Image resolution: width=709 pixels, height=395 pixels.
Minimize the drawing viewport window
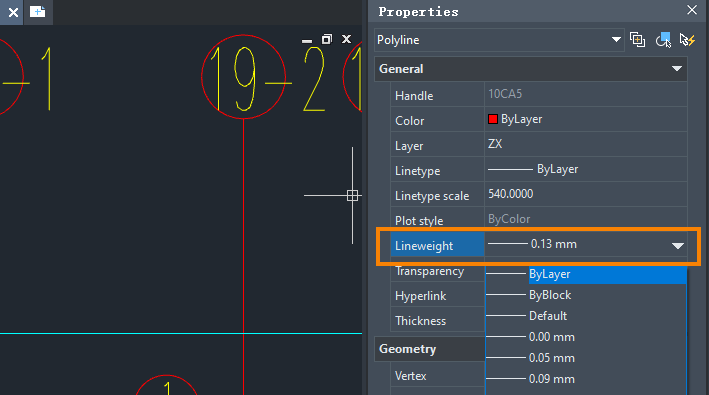(x=307, y=41)
